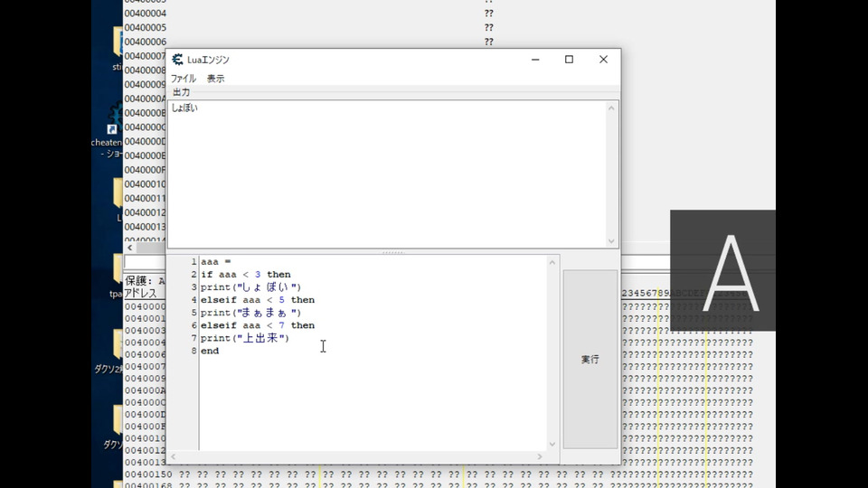Minimize the Luaエンジン window

535,60
